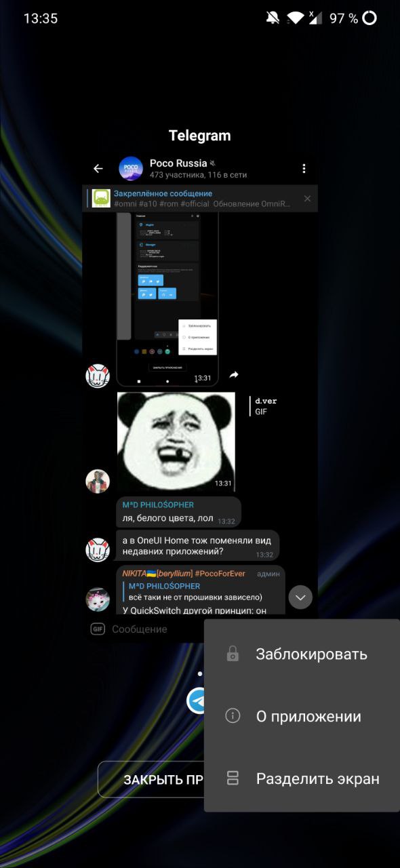Tap the user photo avatar beside the panda GIF
The height and width of the screenshot is (868, 400).
pyautogui.click(x=98, y=481)
